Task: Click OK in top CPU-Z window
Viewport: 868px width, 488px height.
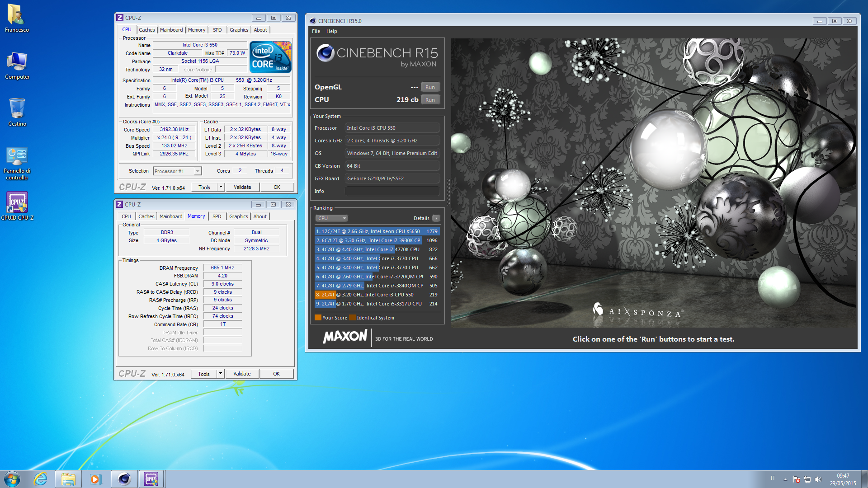Action: point(277,187)
